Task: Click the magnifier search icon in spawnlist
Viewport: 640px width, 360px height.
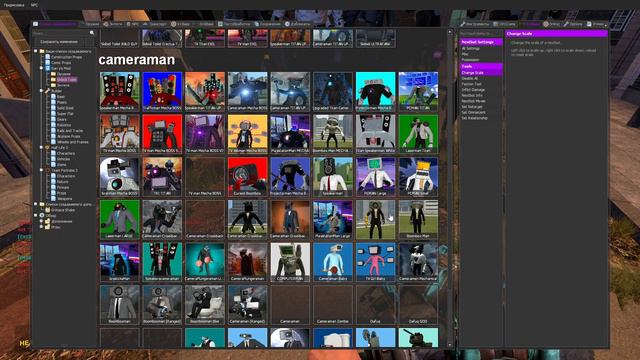Action: coord(92,33)
